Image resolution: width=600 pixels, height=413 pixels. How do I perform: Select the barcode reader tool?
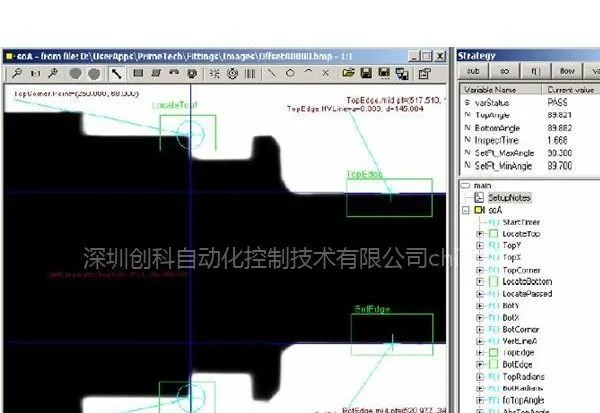tap(250, 73)
